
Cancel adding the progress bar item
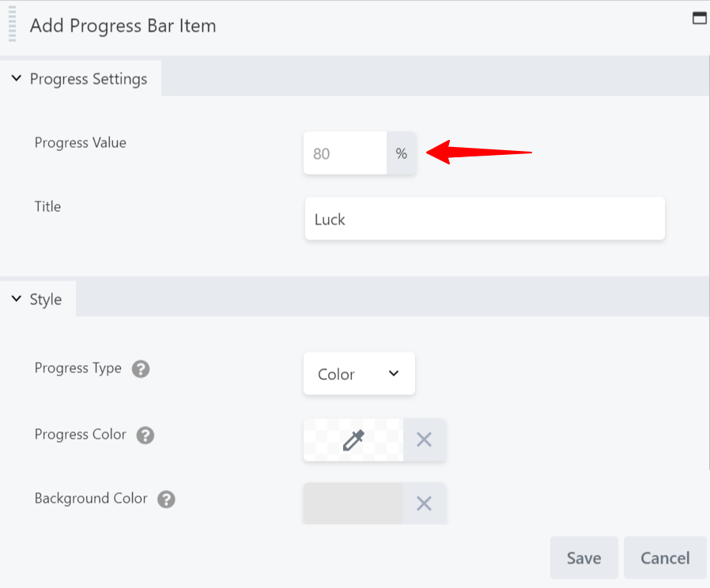[665, 558]
